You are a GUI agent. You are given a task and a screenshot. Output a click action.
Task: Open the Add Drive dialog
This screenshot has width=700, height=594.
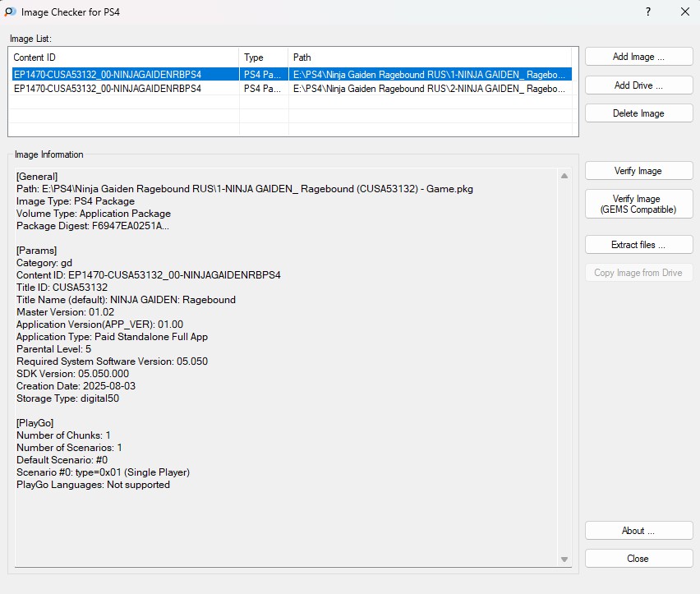[x=638, y=85]
